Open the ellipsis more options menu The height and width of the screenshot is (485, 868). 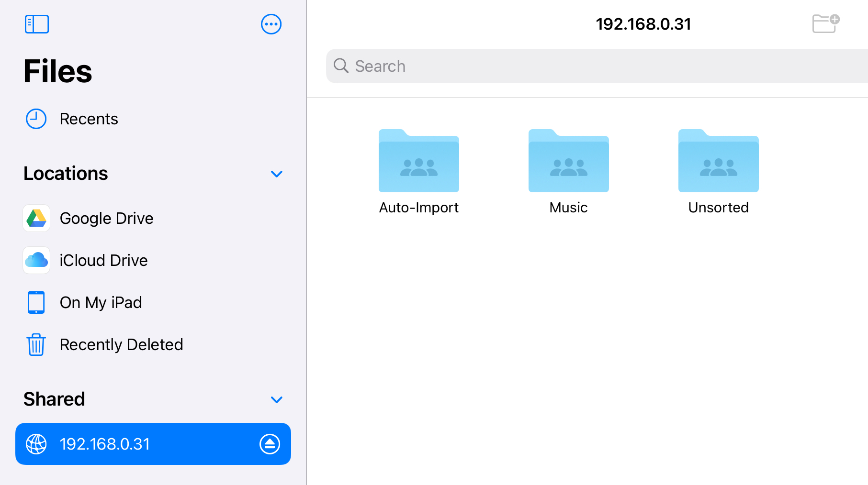coord(271,24)
